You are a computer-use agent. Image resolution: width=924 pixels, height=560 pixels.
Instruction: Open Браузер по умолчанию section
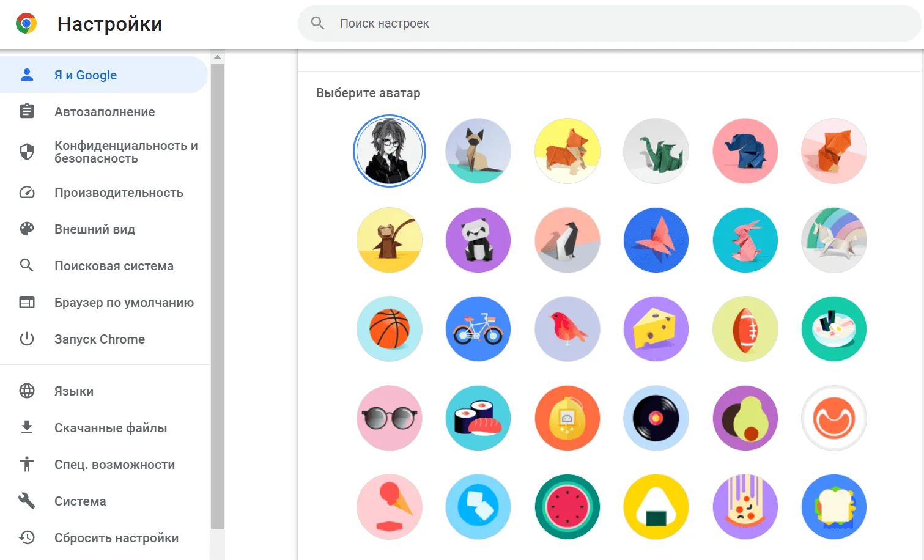tap(104, 302)
